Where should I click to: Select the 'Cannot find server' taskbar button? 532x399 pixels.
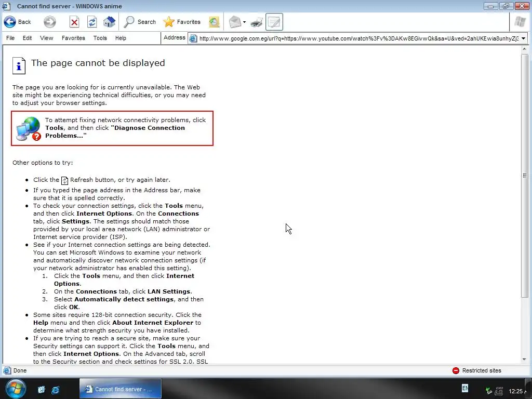pos(121,389)
